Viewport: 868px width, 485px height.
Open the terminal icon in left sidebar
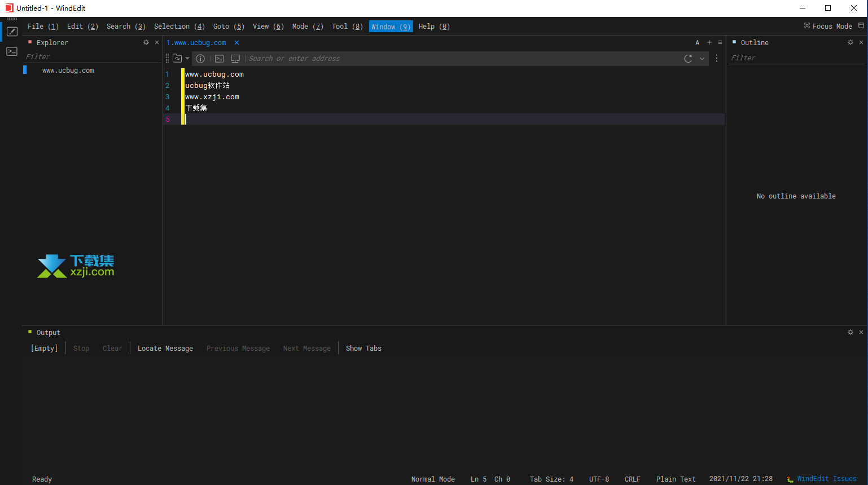(12, 51)
